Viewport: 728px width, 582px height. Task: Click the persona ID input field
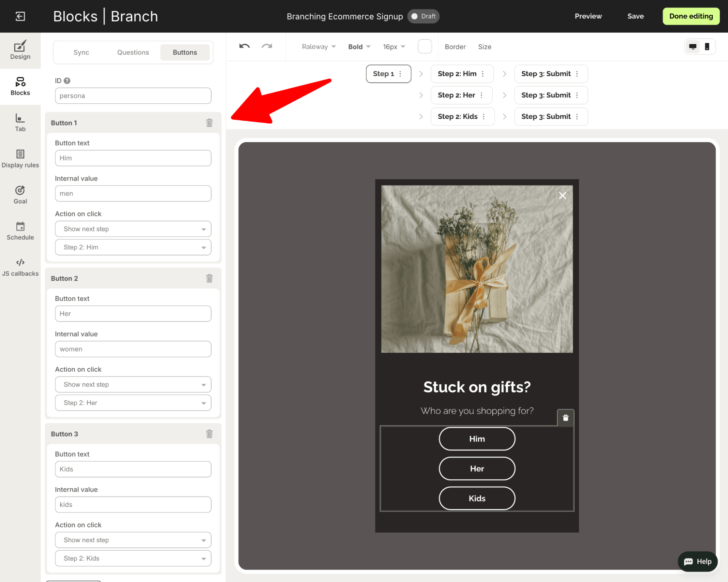pyautogui.click(x=133, y=96)
